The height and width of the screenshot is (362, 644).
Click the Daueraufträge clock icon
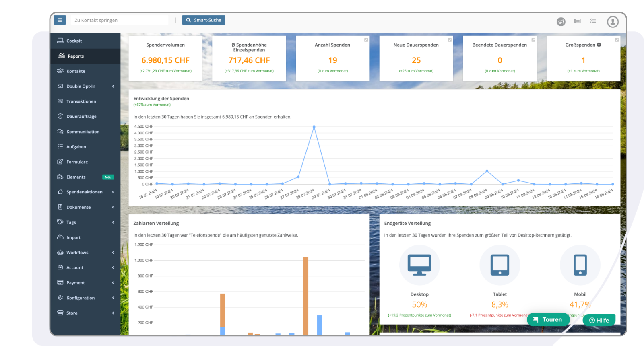point(60,116)
